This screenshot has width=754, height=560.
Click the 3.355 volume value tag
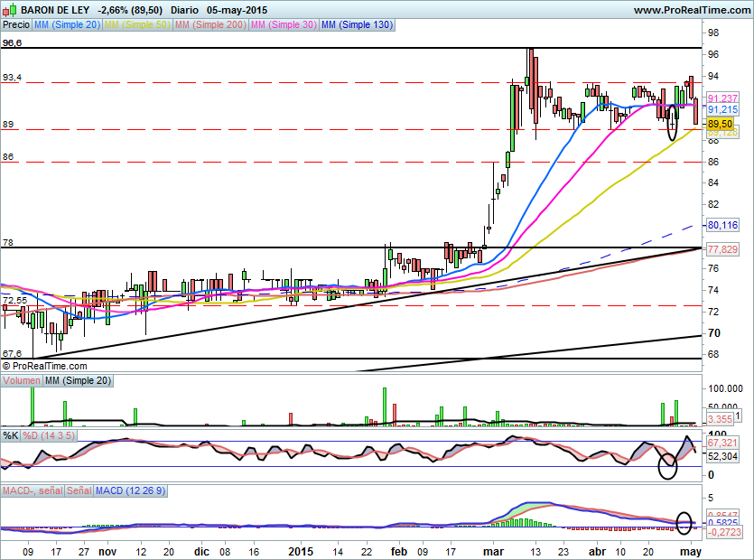pyautogui.click(x=720, y=419)
